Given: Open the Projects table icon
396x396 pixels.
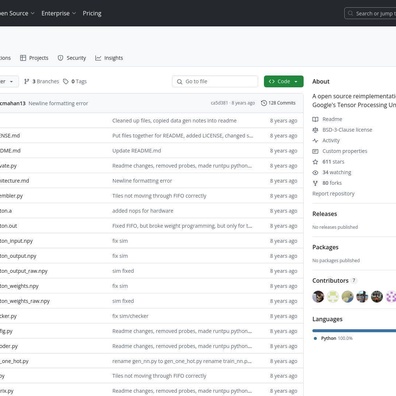Looking at the screenshot, I should pyautogui.click(x=23, y=58).
